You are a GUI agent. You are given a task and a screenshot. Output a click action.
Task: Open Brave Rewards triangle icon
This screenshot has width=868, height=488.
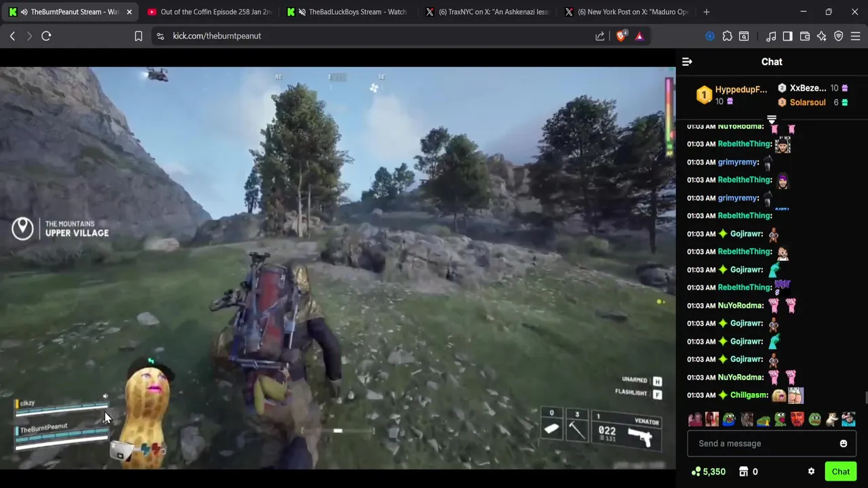point(639,36)
